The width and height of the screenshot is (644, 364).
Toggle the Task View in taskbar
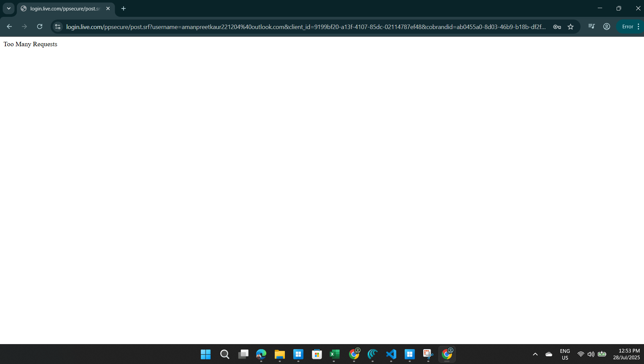(243, 354)
